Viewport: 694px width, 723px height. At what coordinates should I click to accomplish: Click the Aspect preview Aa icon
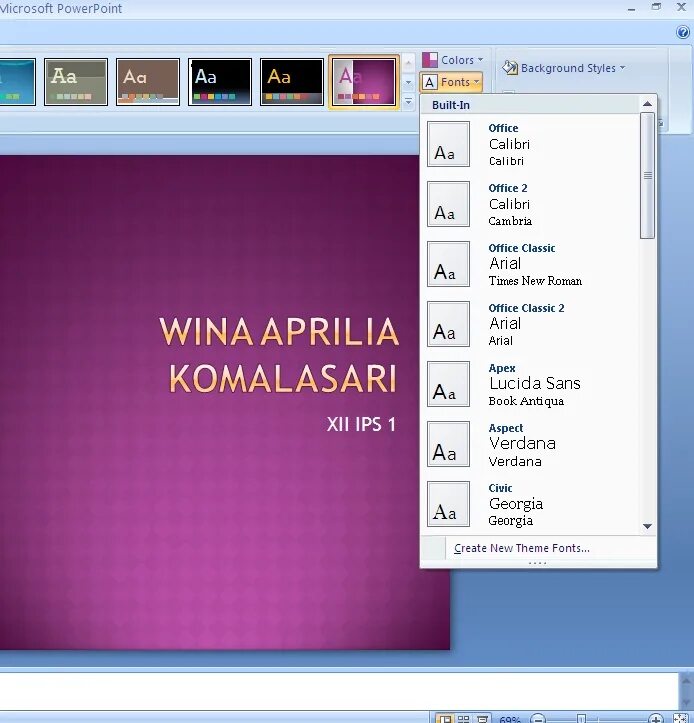coord(448,444)
